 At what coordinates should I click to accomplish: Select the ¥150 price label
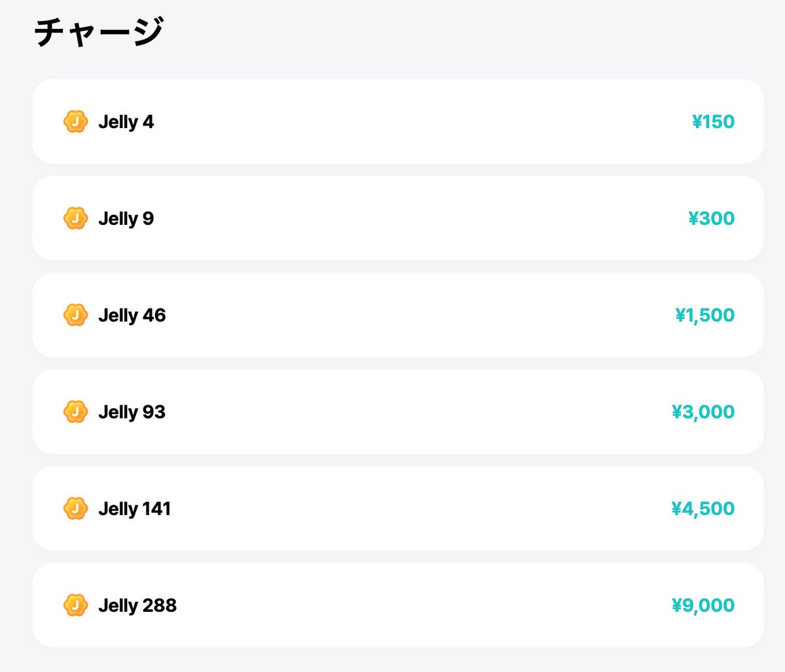tap(713, 122)
